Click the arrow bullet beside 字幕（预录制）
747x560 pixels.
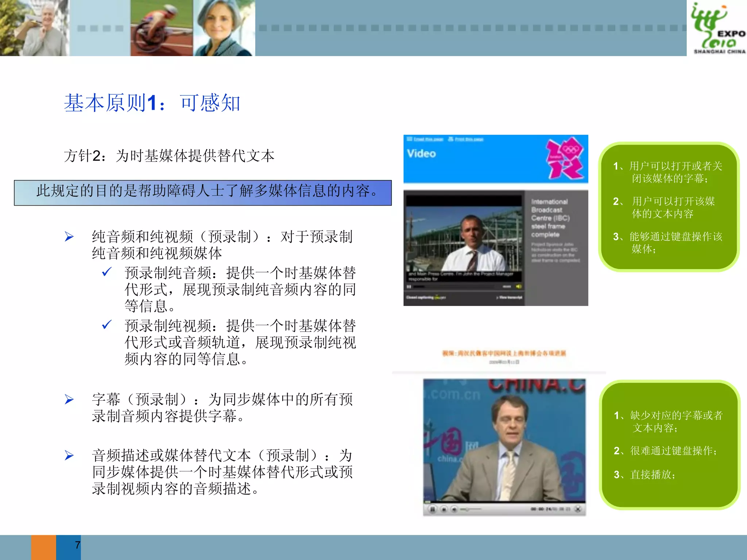tap(69, 400)
